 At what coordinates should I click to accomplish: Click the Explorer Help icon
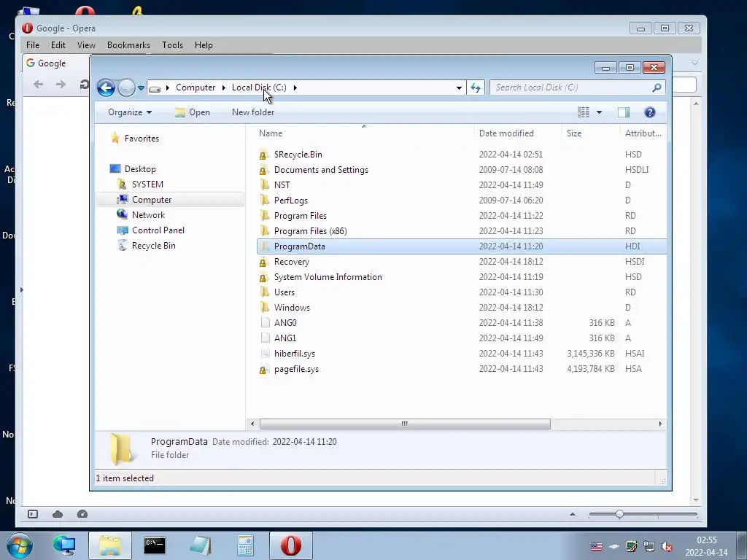pyautogui.click(x=650, y=112)
